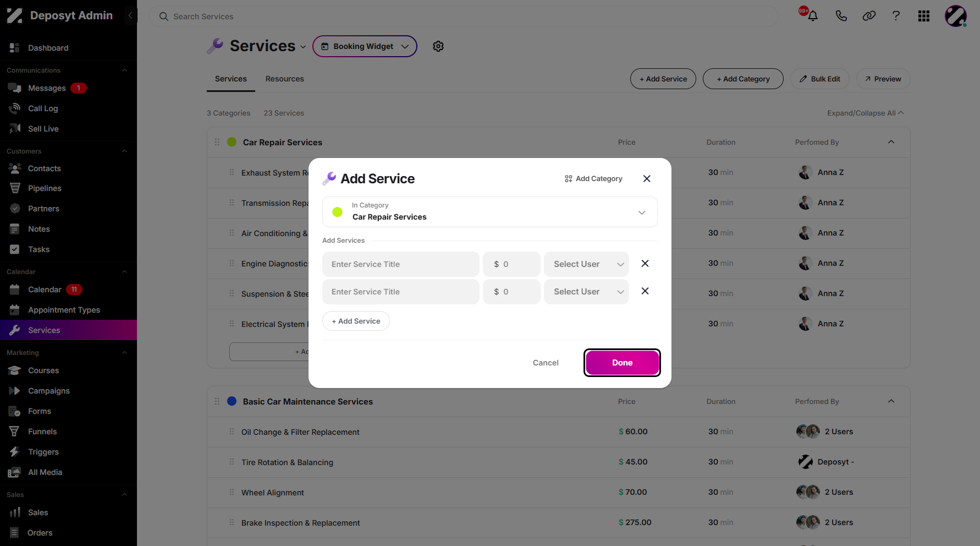Open the first Select User dropdown
980x546 pixels.
[586, 264]
